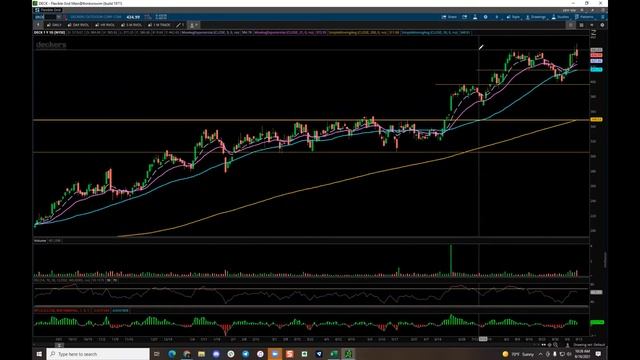Click the envelope share icon next to Share
The width and height of the screenshot is (640, 360).
point(464,17)
